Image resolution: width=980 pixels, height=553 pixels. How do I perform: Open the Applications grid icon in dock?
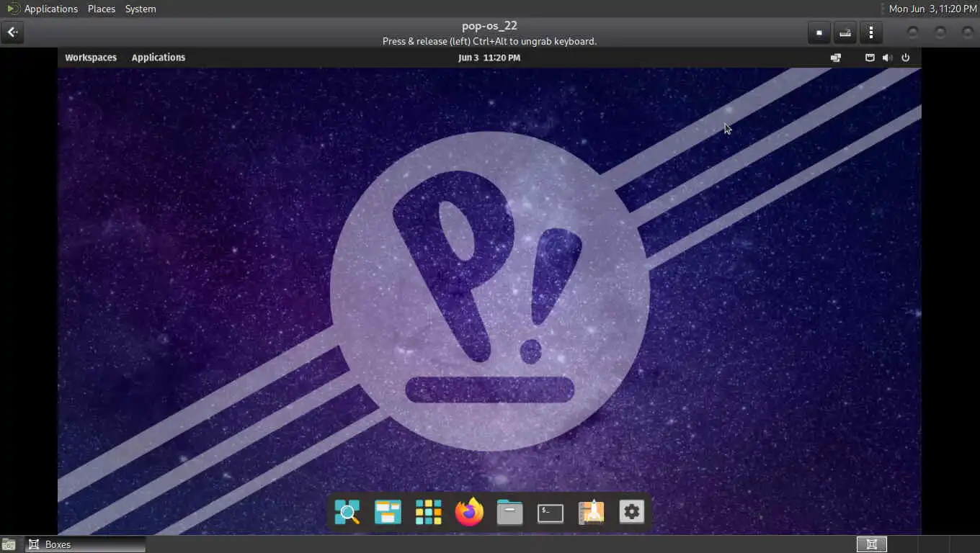[428, 513]
